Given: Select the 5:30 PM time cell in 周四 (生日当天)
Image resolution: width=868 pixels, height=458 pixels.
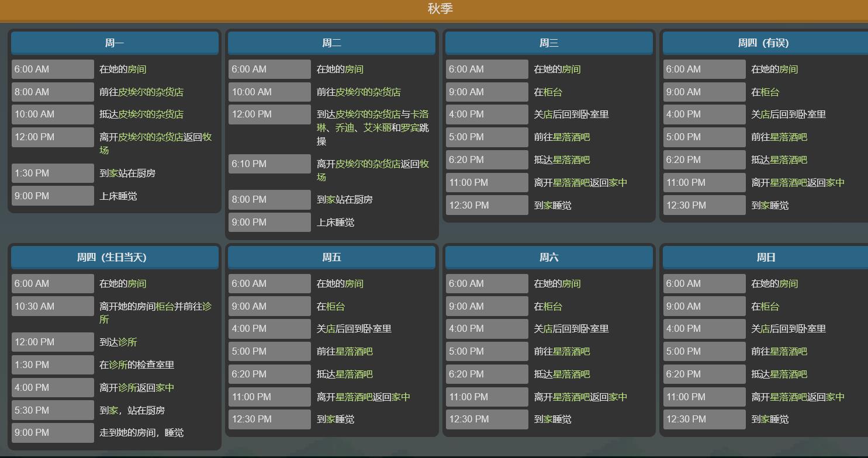Looking at the screenshot, I should coord(53,410).
